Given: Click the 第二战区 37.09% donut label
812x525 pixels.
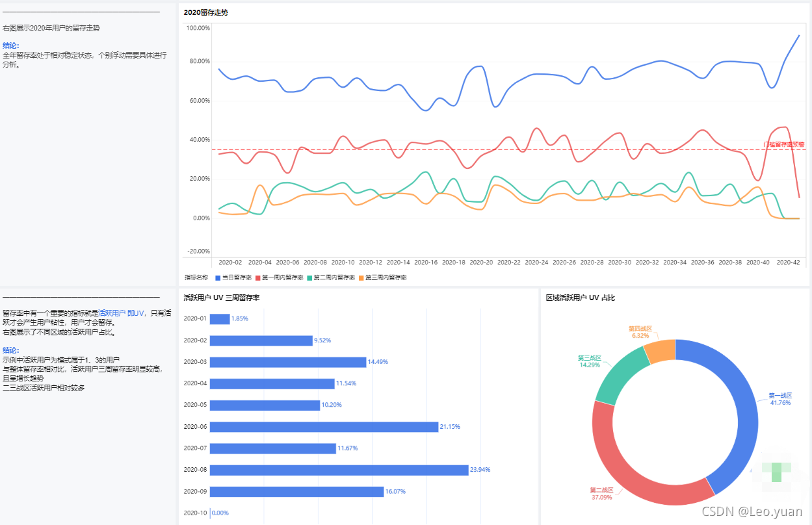Looking at the screenshot, I should (601, 494).
